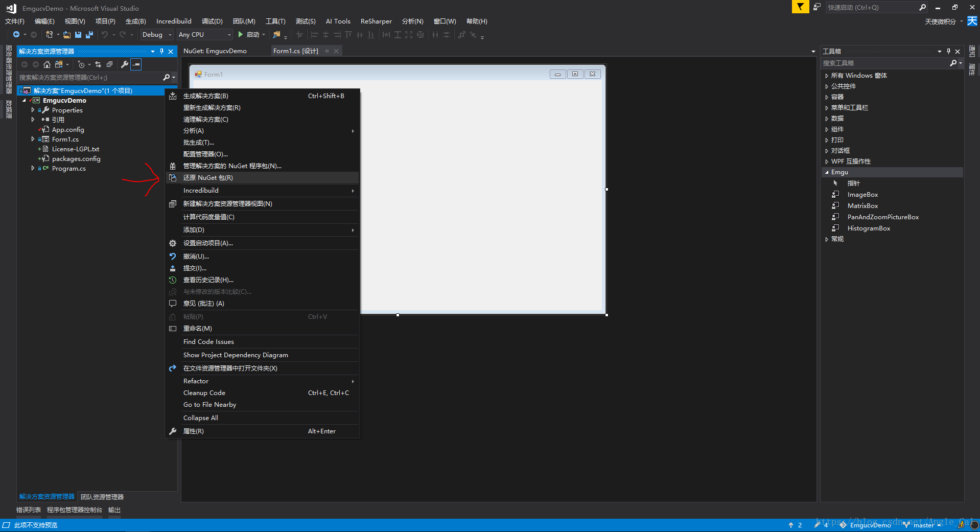Expand 所有 Windows 窗体 toolbox group
980x532 pixels.
click(x=827, y=76)
